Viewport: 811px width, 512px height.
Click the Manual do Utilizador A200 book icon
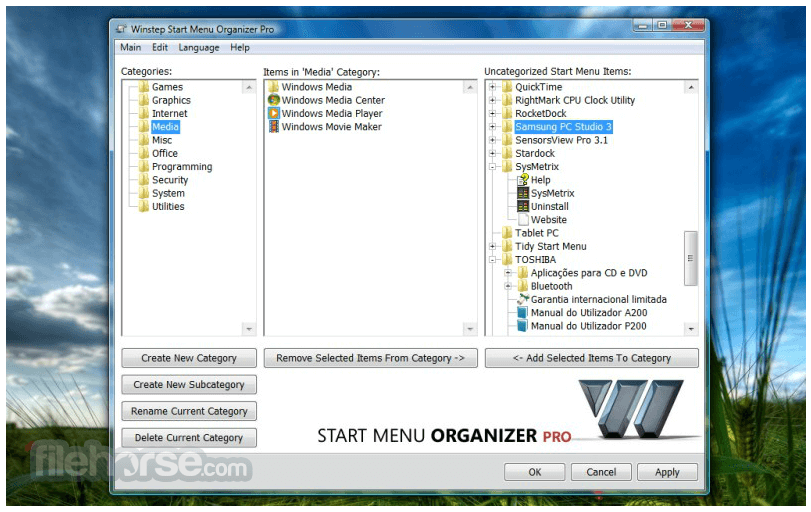tap(523, 313)
